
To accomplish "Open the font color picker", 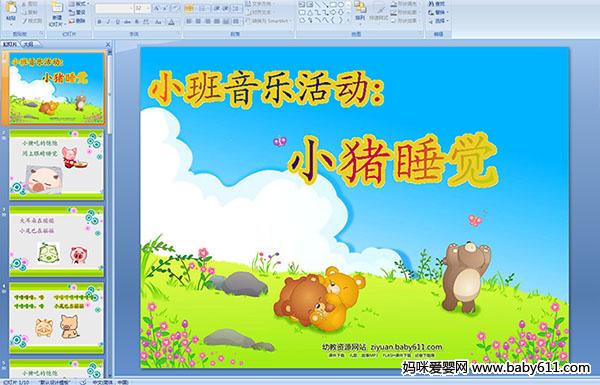I will pos(171,22).
